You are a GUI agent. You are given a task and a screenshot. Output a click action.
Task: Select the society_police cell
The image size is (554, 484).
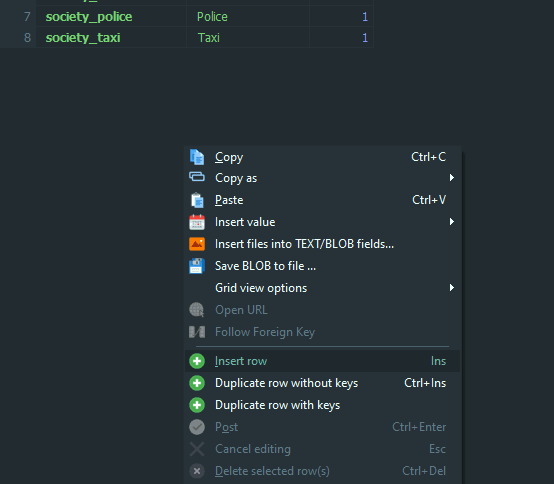pyautogui.click(x=111, y=17)
